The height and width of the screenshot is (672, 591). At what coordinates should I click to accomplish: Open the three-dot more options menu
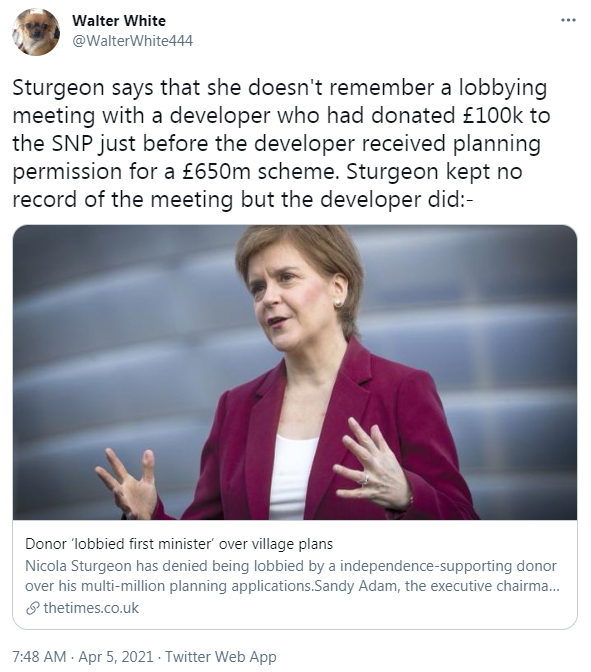coord(568,20)
